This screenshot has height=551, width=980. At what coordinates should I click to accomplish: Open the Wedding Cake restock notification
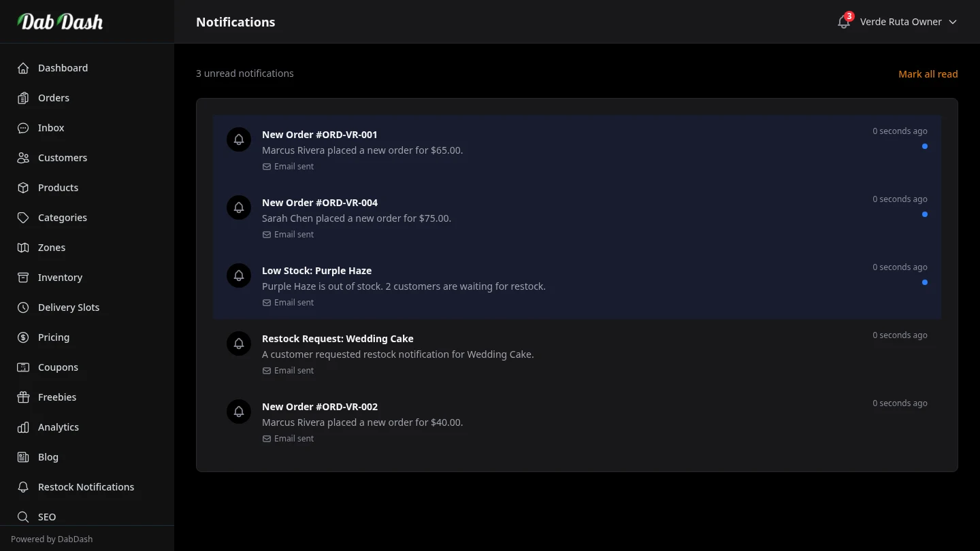[x=338, y=338]
